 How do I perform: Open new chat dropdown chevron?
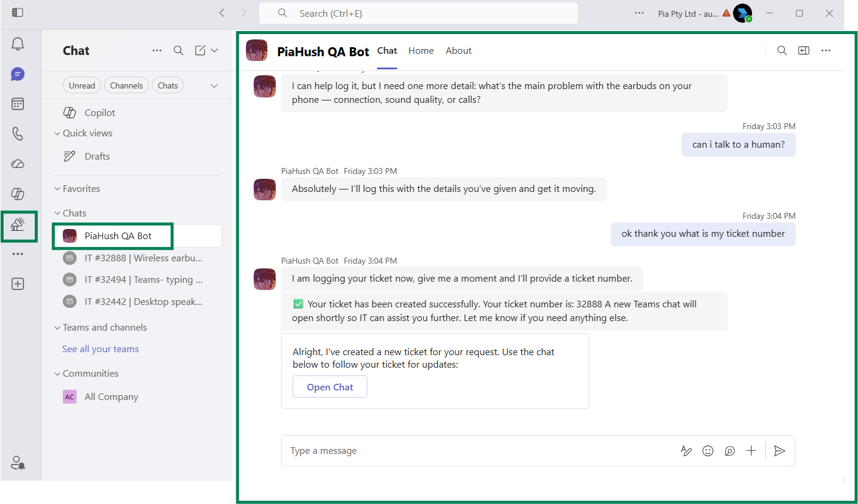[214, 51]
